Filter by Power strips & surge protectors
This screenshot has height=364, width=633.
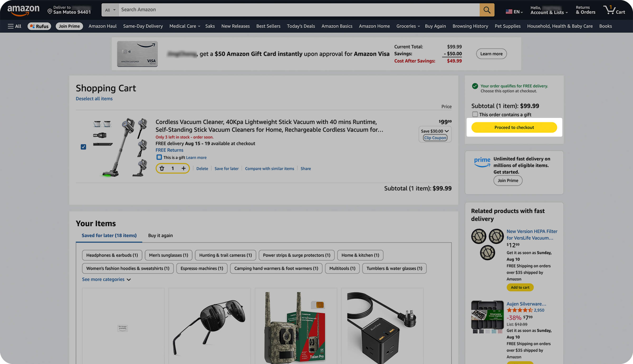coord(296,255)
